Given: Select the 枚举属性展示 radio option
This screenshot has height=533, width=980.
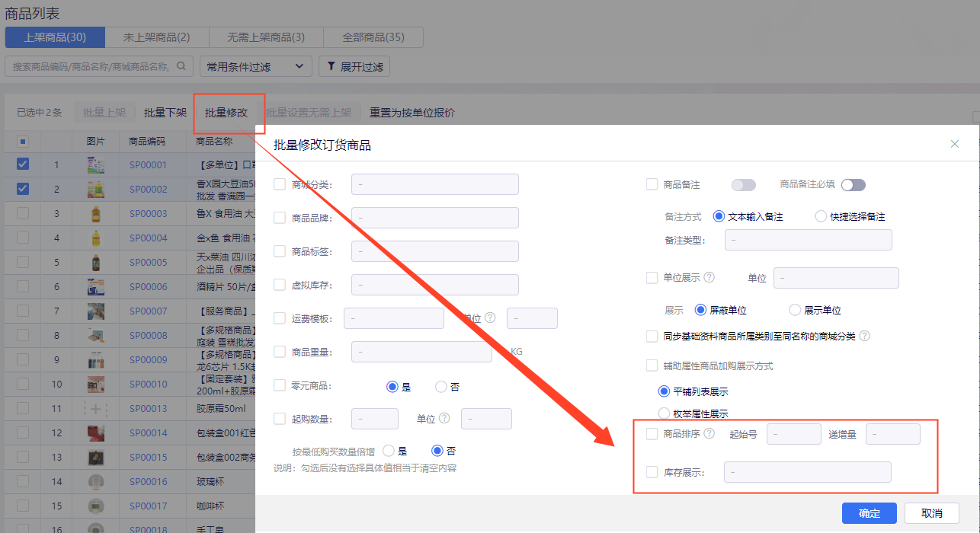Looking at the screenshot, I should [x=664, y=413].
